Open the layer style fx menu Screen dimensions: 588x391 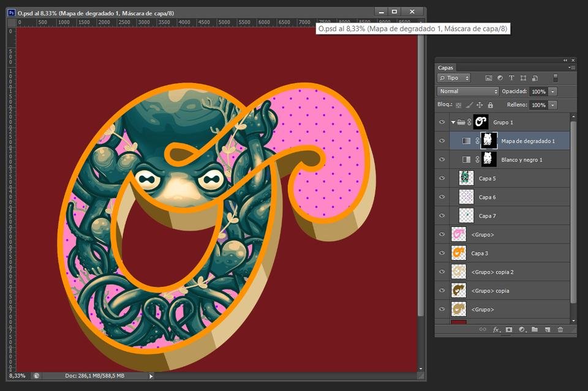pyautogui.click(x=496, y=330)
